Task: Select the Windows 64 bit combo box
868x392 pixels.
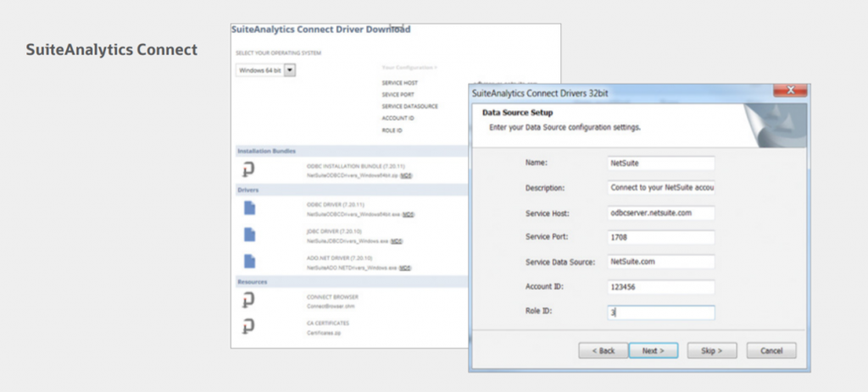Action: click(266, 71)
